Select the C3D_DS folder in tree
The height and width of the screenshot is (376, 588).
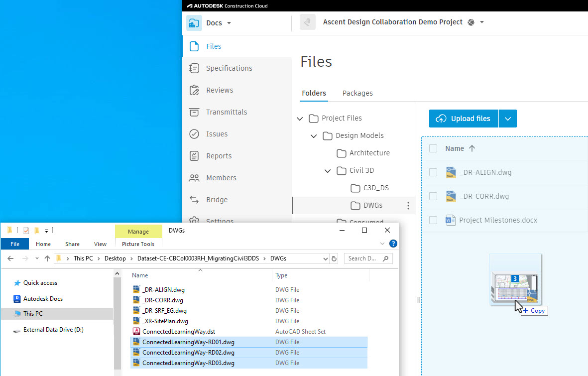coord(369,188)
